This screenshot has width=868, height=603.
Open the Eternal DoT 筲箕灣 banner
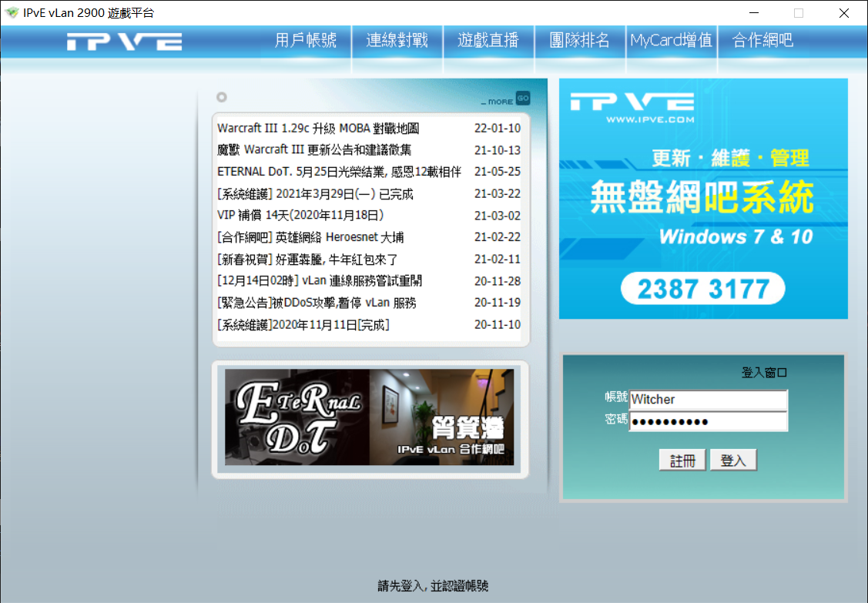[369, 417]
